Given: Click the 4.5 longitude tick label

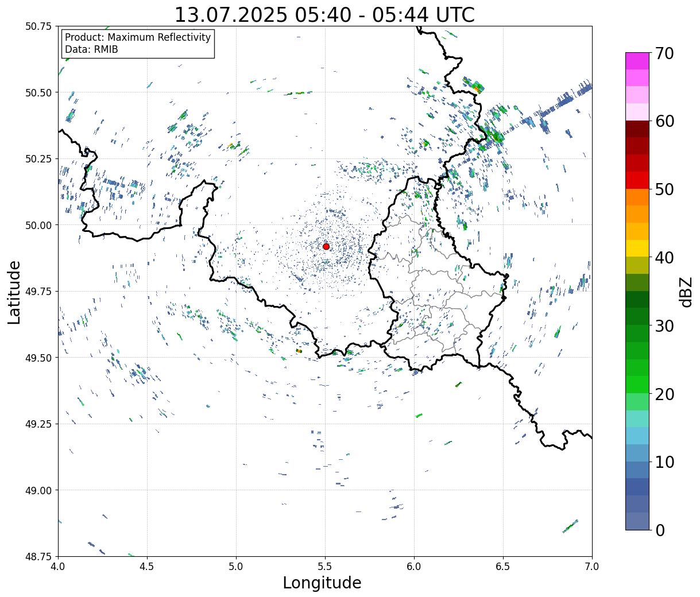Looking at the screenshot, I should click(147, 566).
